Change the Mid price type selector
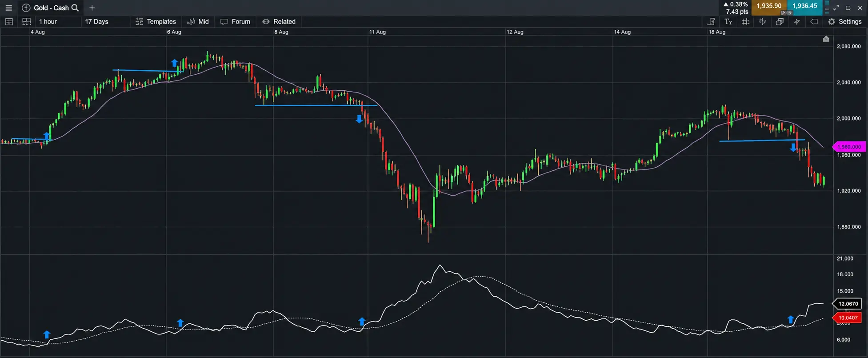 pyautogui.click(x=198, y=22)
